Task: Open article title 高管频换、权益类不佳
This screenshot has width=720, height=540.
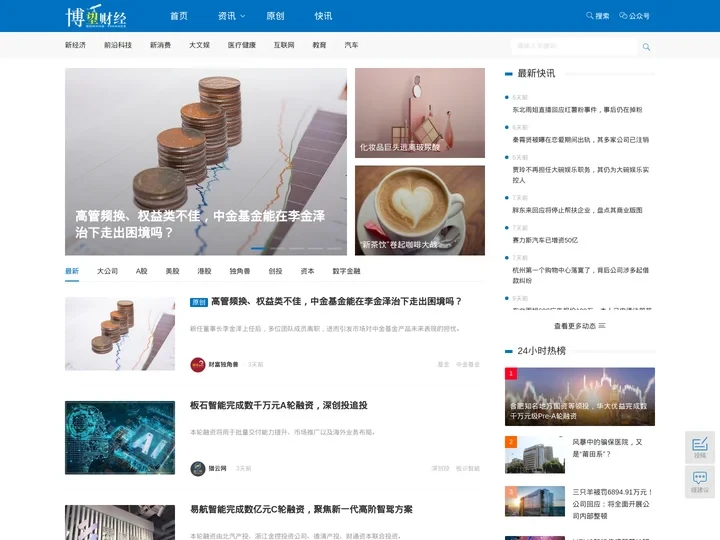Action: click(x=336, y=302)
